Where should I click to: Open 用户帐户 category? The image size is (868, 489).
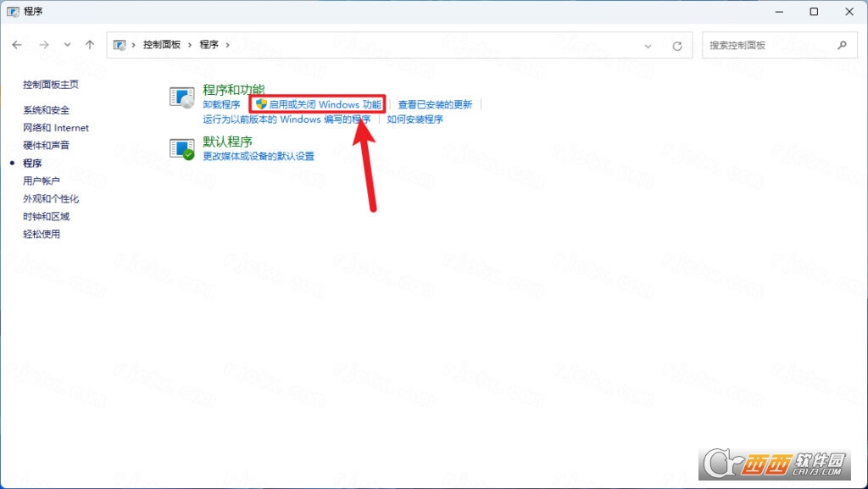(x=42, y=181)
